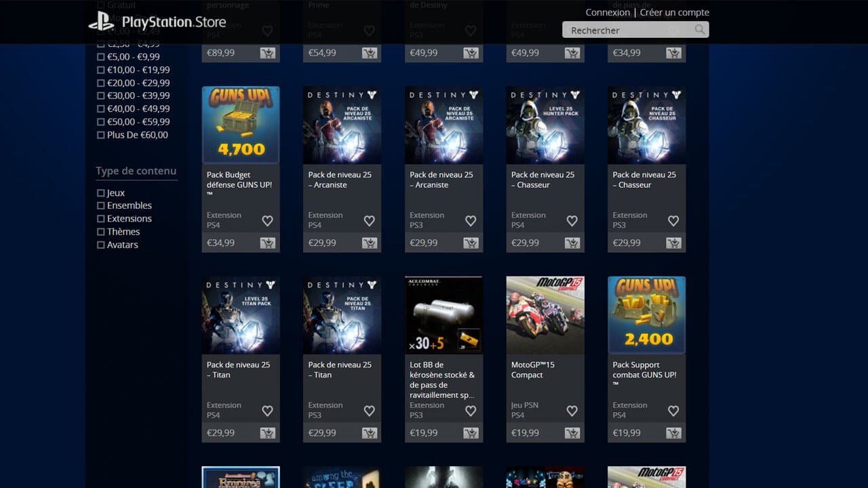Favorite the Chasseur PS4 pack
868x488 pixels.
(x=572, y=221)
